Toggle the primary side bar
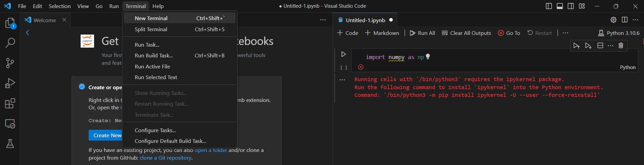The height and width of the screenshot is (165, 644). click(549, 6)
